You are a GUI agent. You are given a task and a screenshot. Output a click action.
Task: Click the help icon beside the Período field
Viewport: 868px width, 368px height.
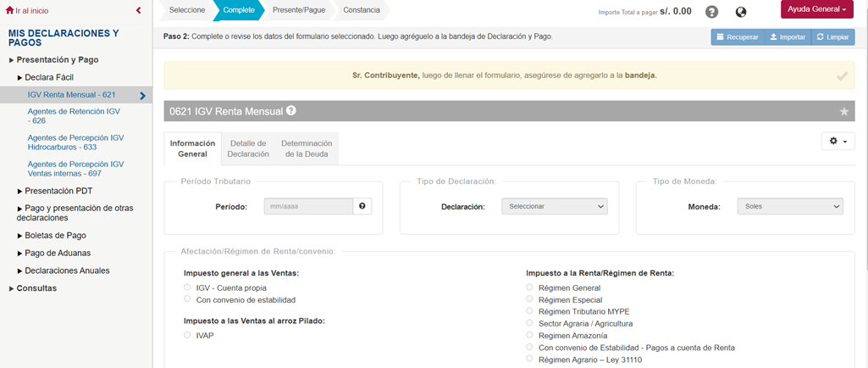coord(362,206)
